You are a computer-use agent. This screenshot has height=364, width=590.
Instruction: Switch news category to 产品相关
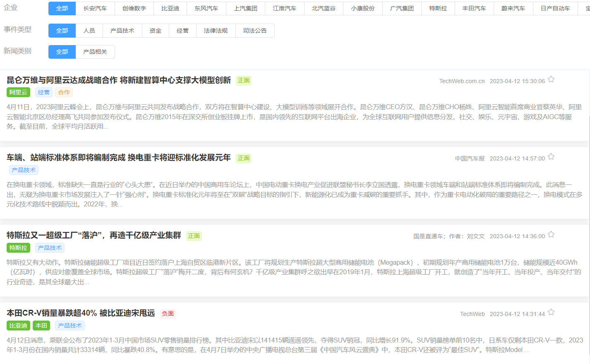click(96, 52)
